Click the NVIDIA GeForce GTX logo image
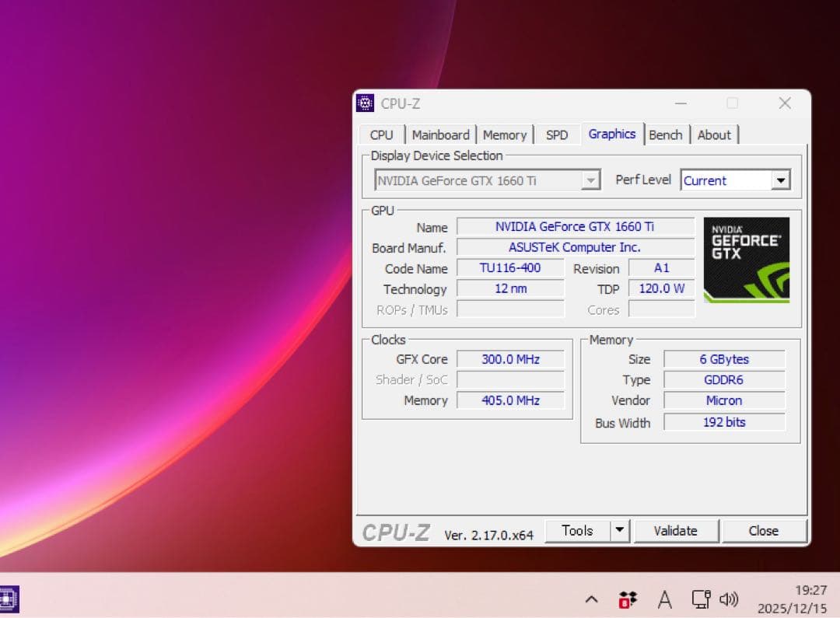The height and width of the screenshot is (618, 840). click(746, 260)
